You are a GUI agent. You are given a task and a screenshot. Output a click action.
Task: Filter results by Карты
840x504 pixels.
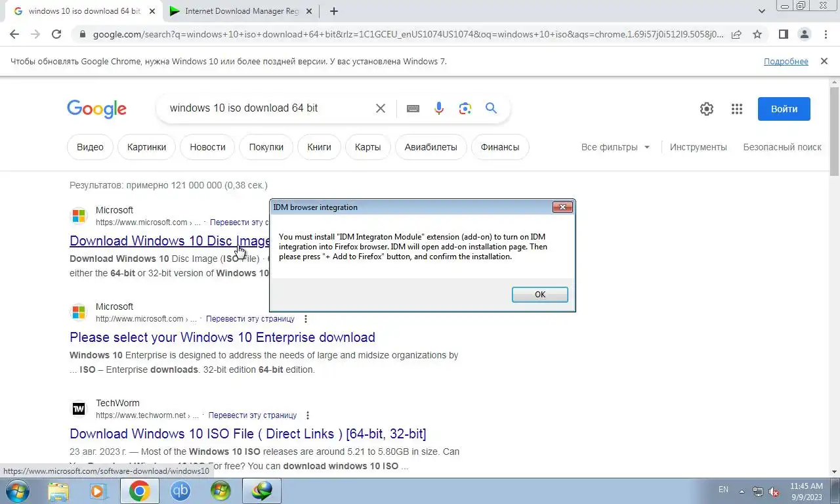[x=367, y=147]
